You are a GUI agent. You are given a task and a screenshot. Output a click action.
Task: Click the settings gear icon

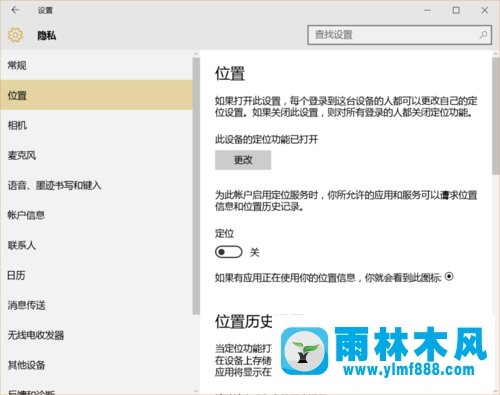[x=15, y=35]
